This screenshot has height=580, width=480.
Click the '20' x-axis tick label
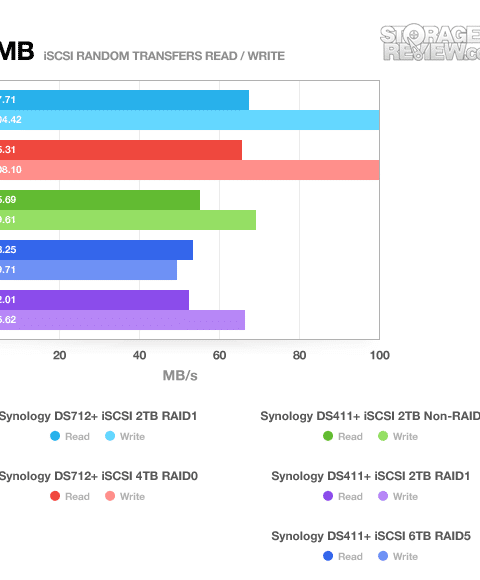pos(59,355)
